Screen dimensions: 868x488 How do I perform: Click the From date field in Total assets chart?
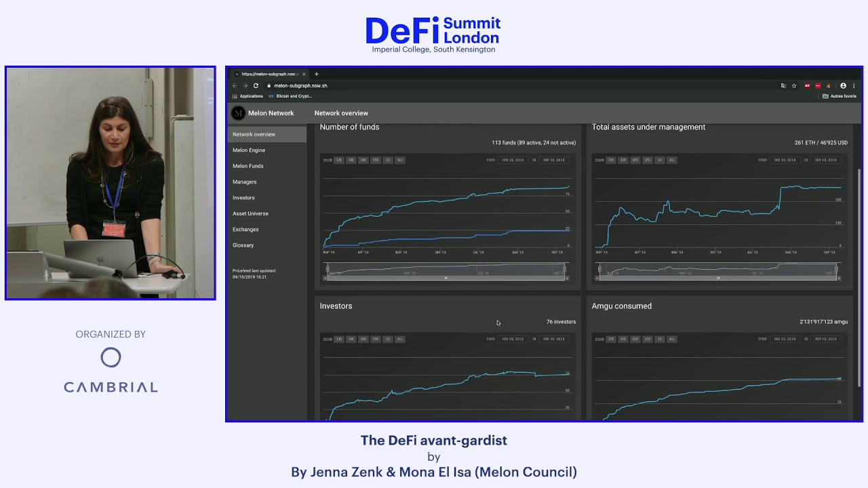coord(785,160)
